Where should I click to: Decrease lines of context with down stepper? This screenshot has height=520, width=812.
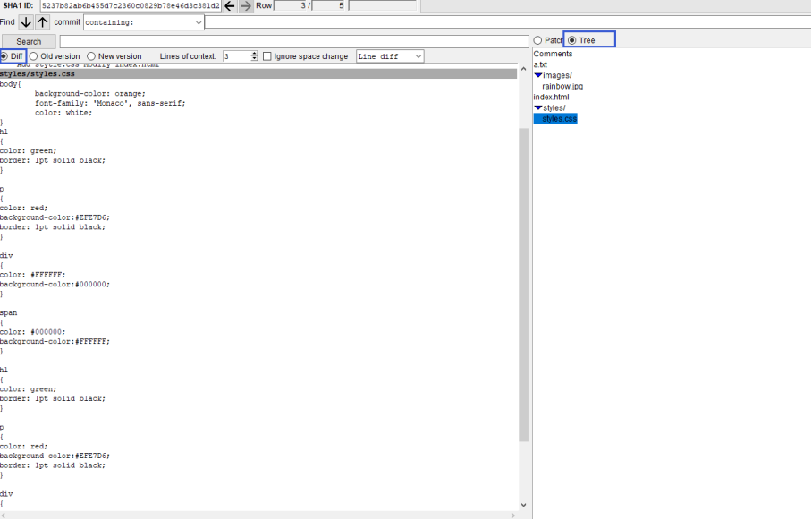pyautogui.click(x=254, y=58)
